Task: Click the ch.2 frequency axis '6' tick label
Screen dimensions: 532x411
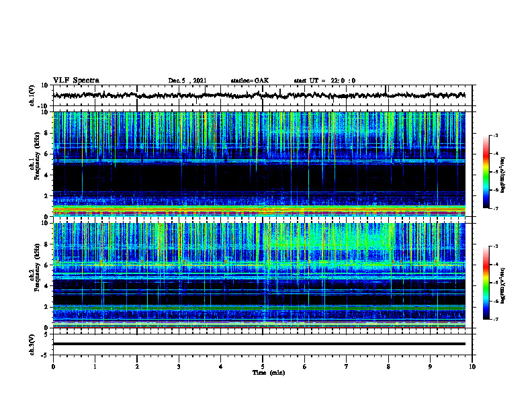Action: click(46, 265)
